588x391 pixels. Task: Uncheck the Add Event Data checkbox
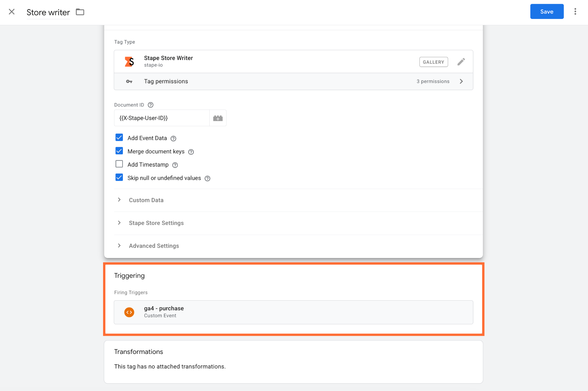coord(119,138)
